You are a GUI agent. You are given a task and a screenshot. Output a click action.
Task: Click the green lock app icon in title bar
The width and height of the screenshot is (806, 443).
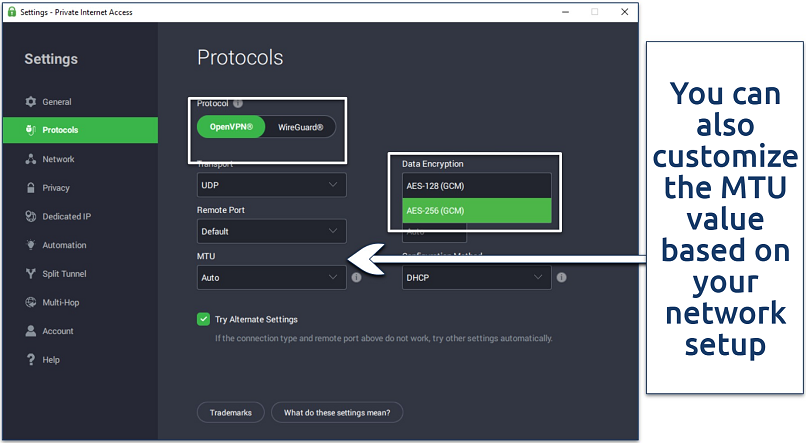click(11, 12)
